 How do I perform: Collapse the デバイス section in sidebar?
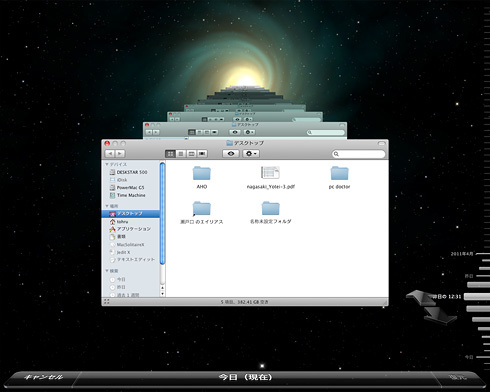pos(107,164)
